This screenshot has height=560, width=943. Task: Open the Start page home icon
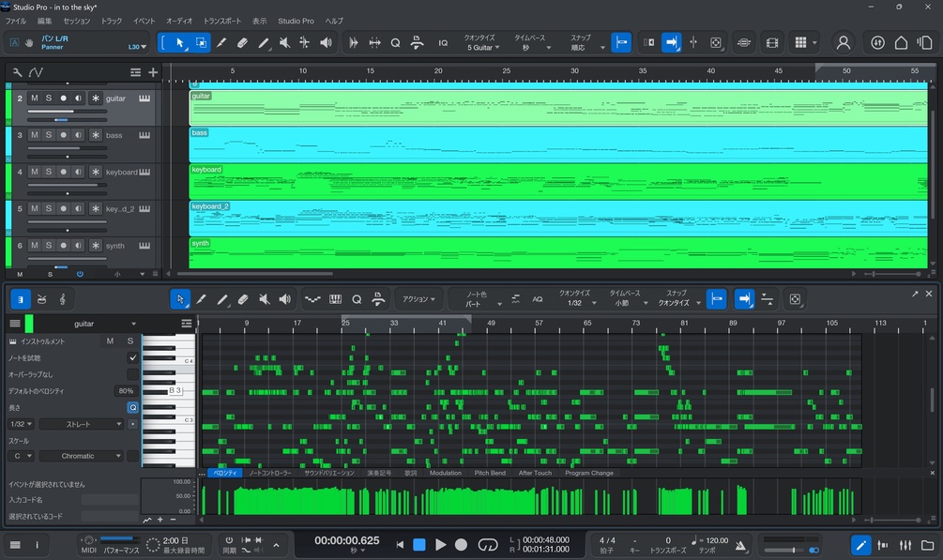[x=901, y=43]
